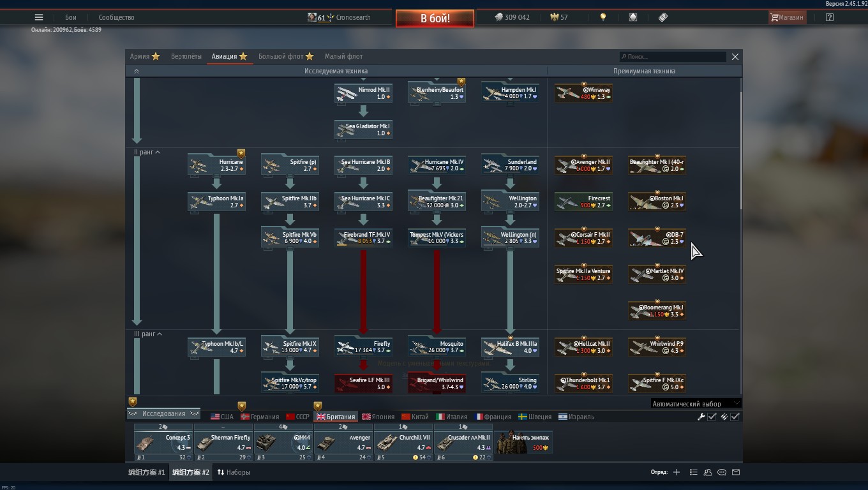Select the Mosquito aircraft card
Screen dimensions: 868x490
pyautogui.click(x=437, y=347)
